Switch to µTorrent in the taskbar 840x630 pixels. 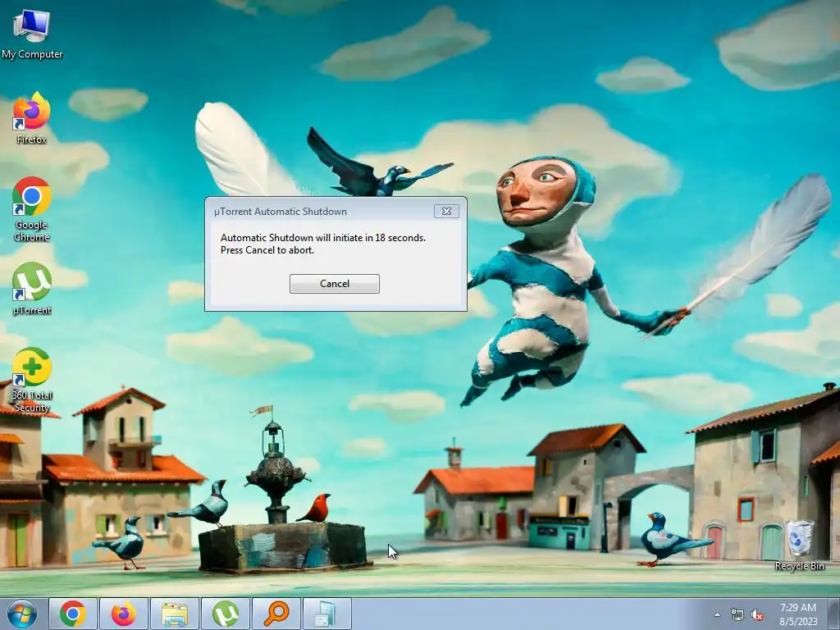[226, 614]
